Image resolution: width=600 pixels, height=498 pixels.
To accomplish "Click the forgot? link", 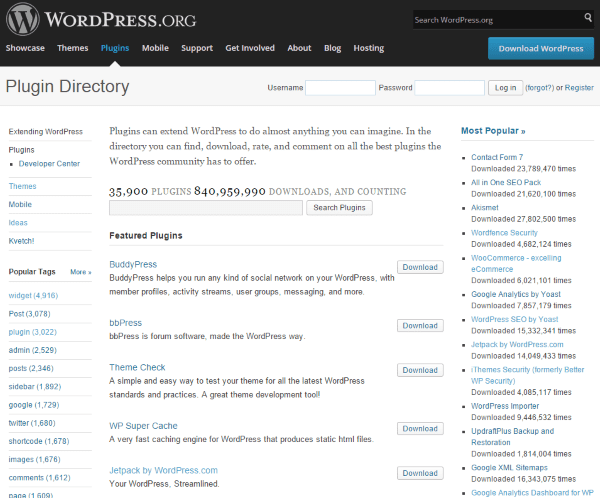I will click(540, 88).
